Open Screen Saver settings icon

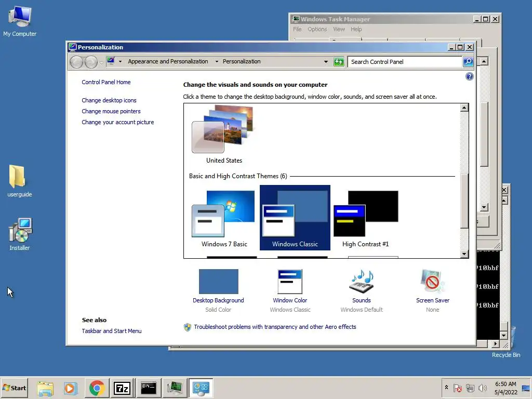(432, 282)
